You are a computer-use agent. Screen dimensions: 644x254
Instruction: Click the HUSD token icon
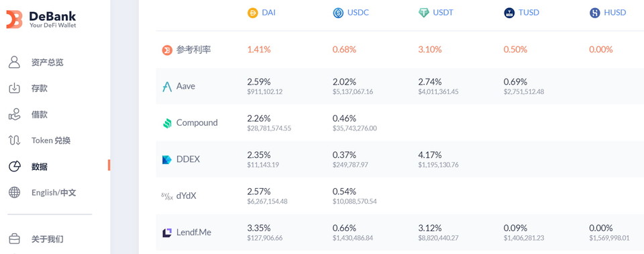pyautogui.click(x=595, y=13)
